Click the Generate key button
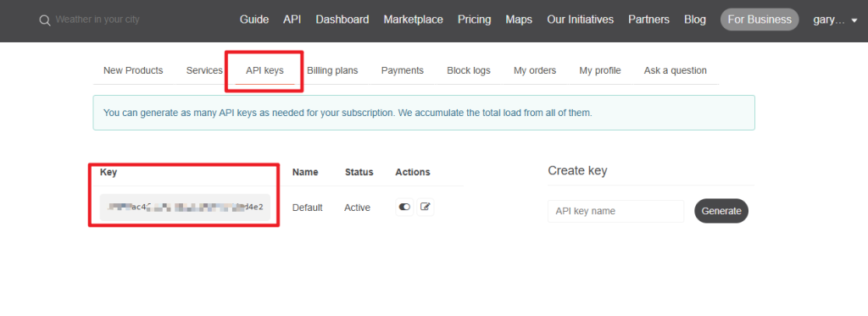 click(x=721, y=211)
